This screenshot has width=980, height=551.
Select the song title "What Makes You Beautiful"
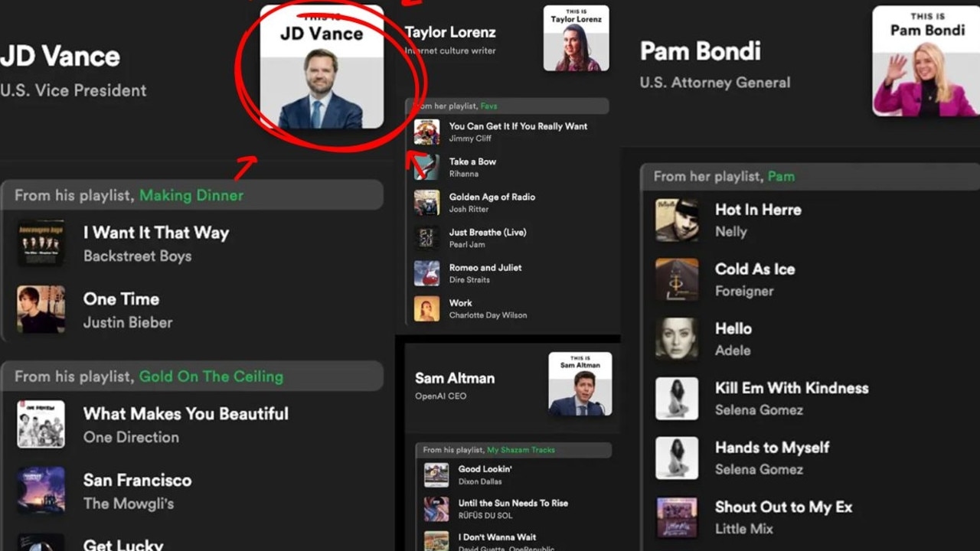click(186, 414)
